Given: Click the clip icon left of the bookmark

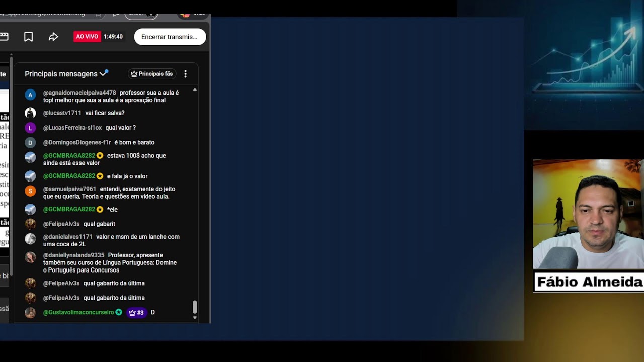Looking at the screenshot, I should [4, 37].
